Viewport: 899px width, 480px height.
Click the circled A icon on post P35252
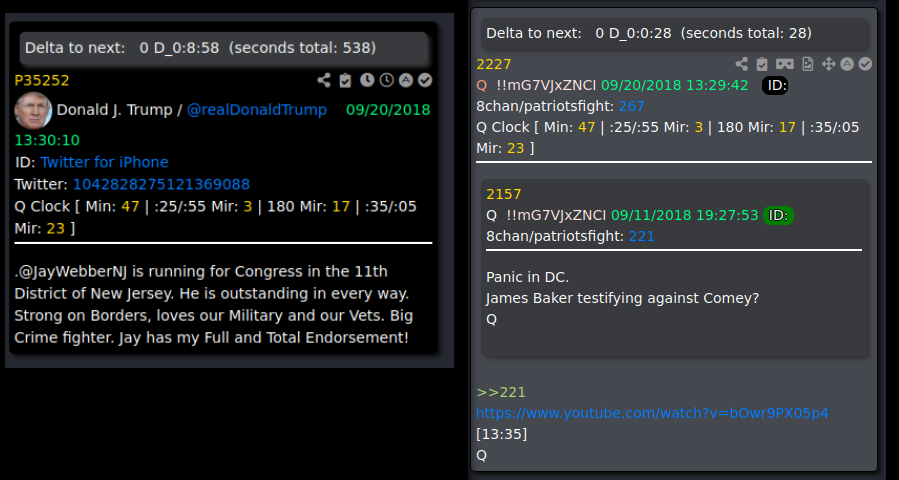(406, 80)
